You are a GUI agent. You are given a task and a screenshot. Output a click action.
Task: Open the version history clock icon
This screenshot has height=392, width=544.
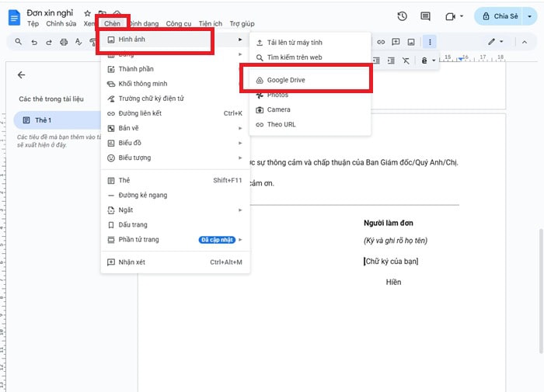coord(402,16)
